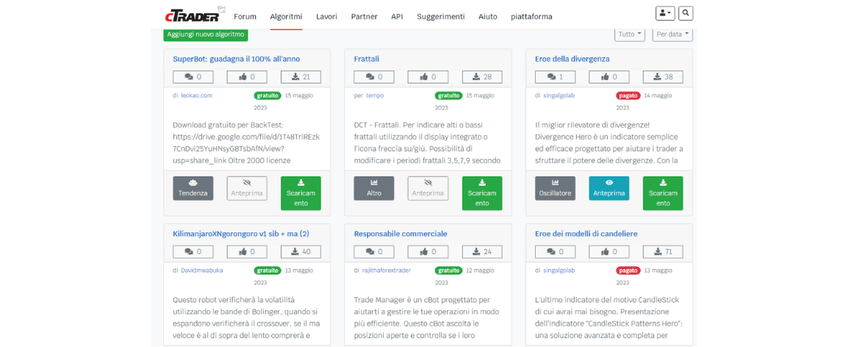Open the user account dropdown
Image resolution: width=868 pixels, height=347 pixels.
[664, 12]
